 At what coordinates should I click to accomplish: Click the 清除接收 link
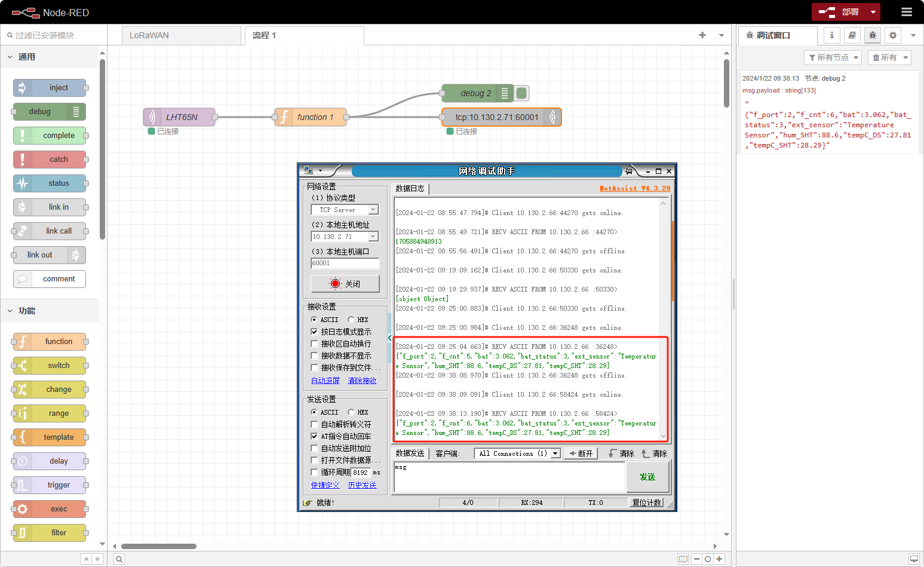[x=362, y=381]
